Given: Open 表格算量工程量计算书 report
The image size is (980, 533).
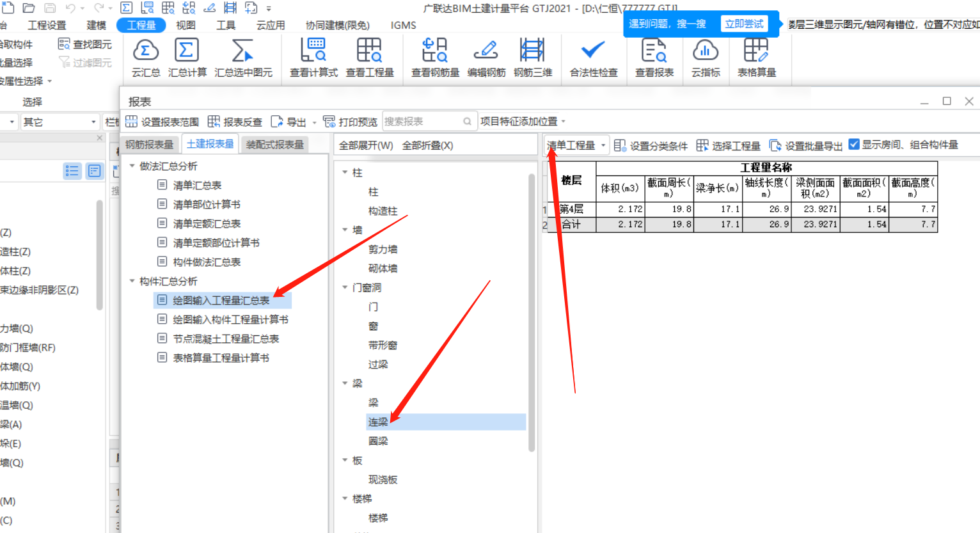Looking at the screenshot, I should [221, 358].
